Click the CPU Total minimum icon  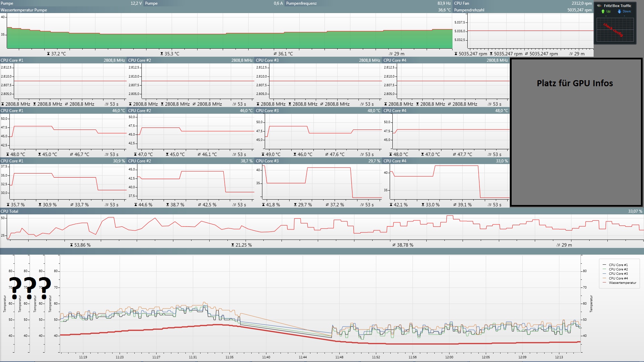(232, 245)
